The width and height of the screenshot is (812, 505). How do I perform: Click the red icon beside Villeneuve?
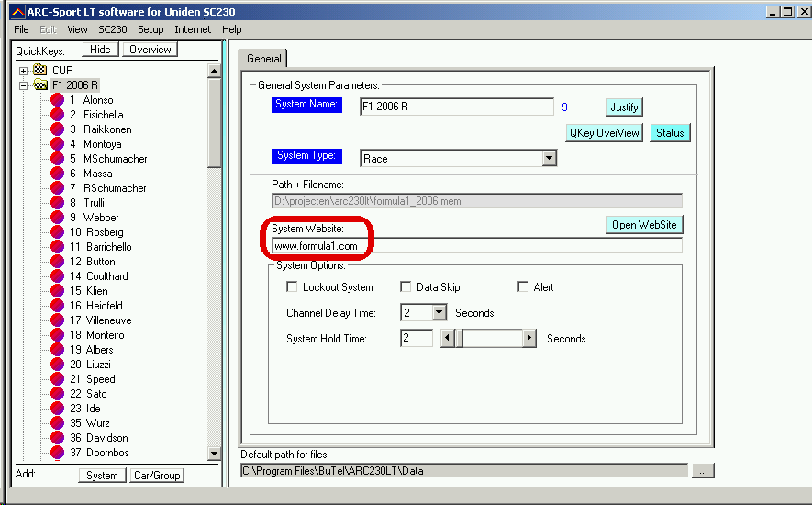(x=58, y=320)
